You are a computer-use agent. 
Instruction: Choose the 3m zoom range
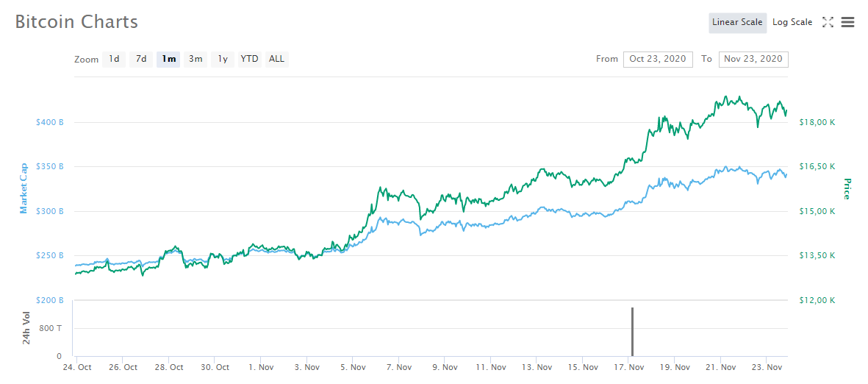pyautogui.click(x=196, y=59)
